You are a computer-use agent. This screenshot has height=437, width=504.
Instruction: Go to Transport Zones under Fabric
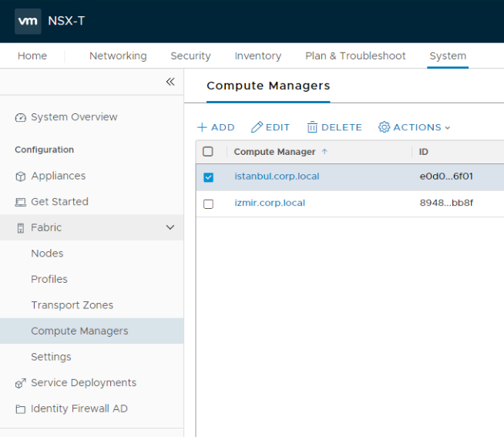click(x=72, y=305)
